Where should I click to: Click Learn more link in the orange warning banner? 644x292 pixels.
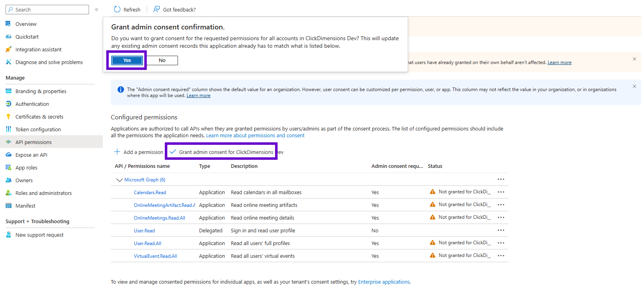point(559,62)
